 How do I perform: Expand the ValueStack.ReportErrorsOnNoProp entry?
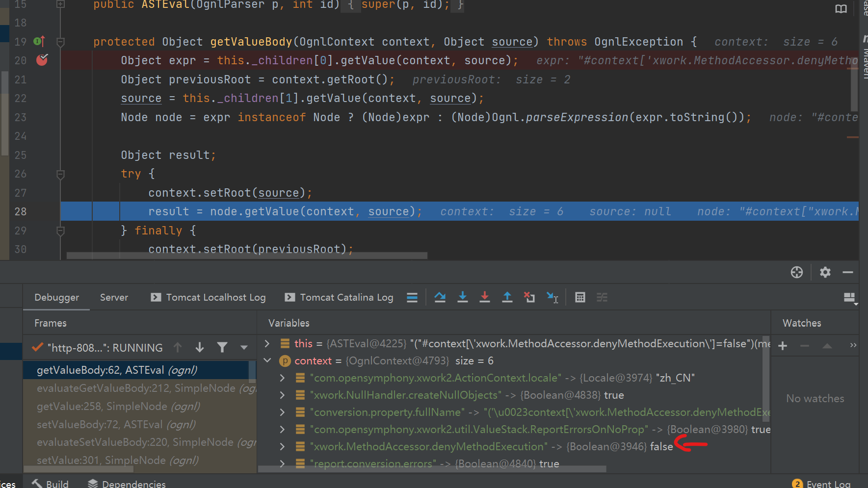(x=282, y=429)
